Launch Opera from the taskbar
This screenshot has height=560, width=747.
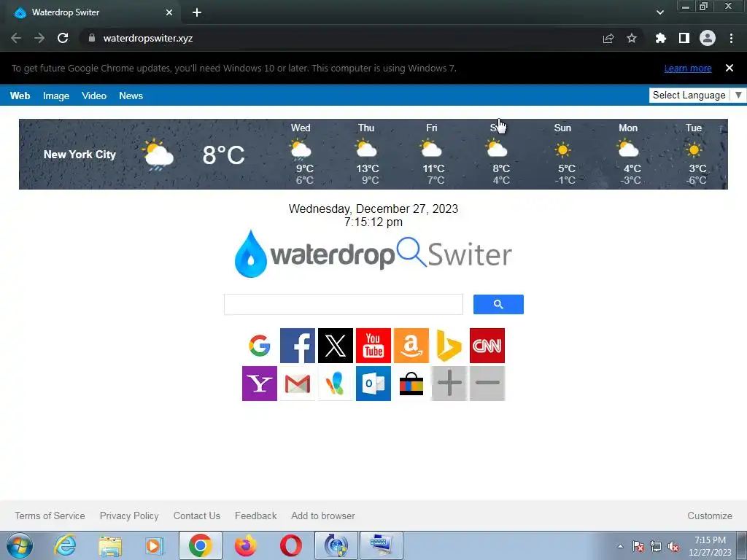tap(290, 545)
